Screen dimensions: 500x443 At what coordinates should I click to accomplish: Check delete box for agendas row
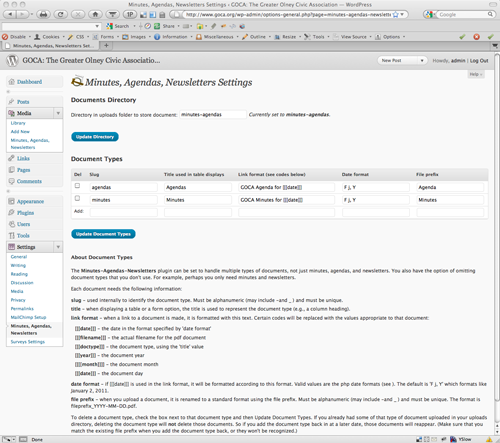pos(77,186)
